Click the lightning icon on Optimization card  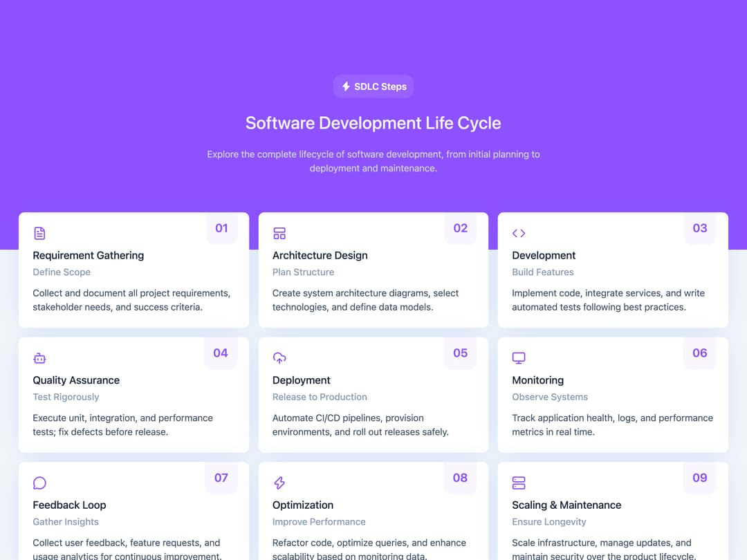tap(279, 483)
